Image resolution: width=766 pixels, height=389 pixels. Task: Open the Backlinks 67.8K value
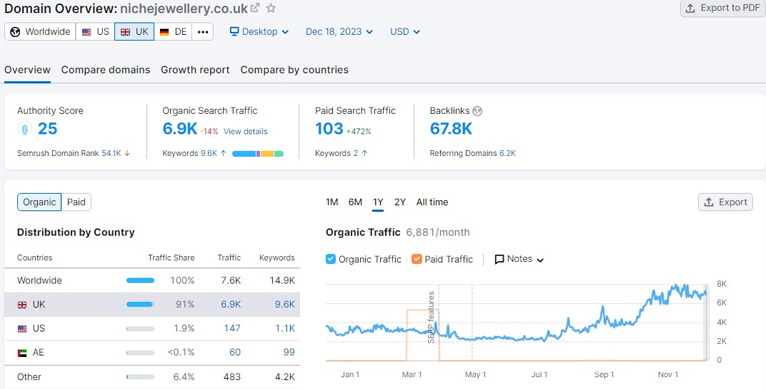click(451, 129)
